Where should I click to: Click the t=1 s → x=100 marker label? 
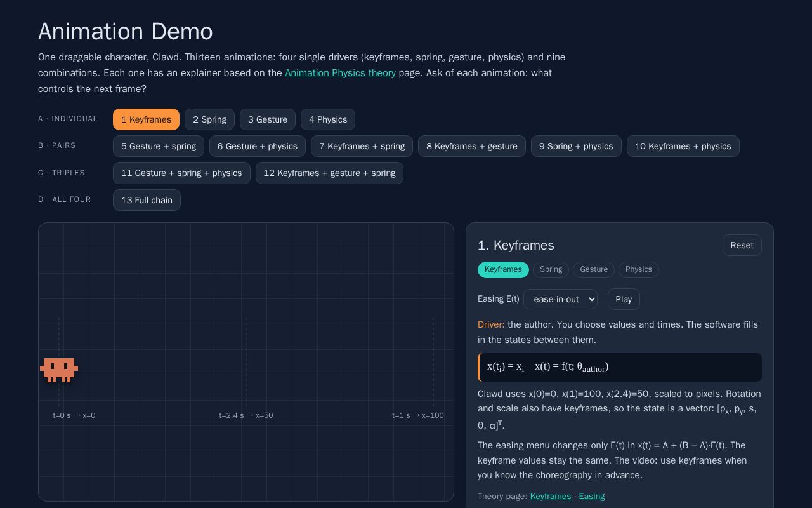coord(418,415)
